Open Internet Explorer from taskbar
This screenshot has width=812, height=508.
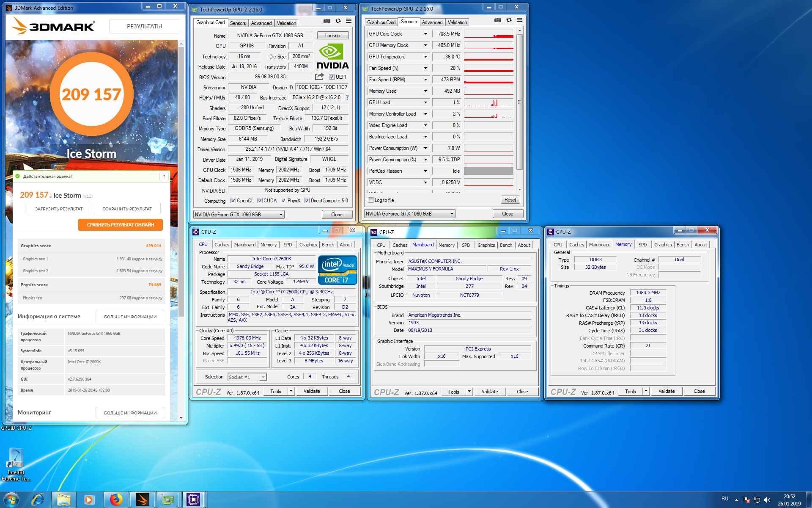coord(38,500)
